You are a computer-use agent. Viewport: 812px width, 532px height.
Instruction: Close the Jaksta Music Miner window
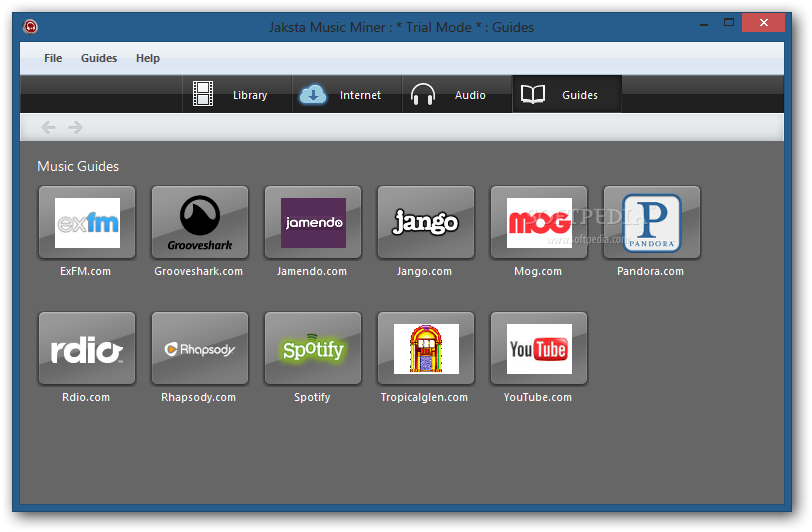tap(763, 22)
